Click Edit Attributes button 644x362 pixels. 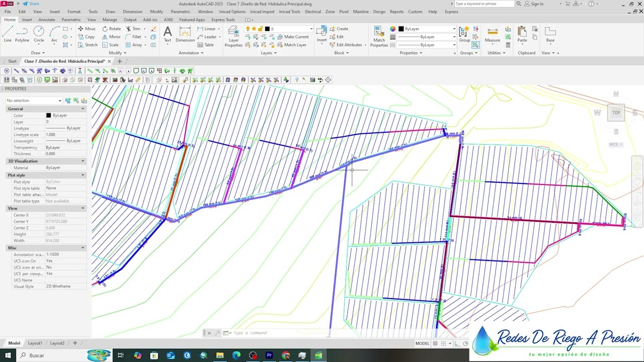(346, 45)
